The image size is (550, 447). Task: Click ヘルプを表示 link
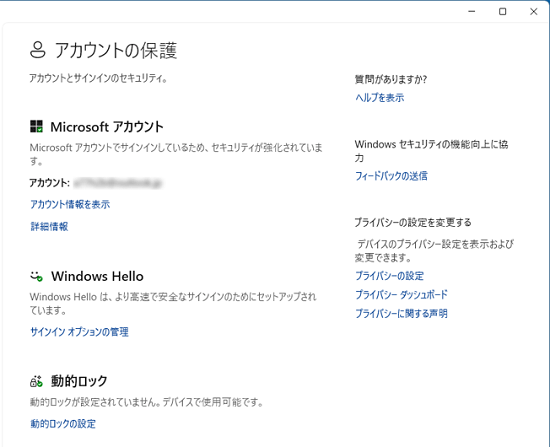(x=380, y=97)
